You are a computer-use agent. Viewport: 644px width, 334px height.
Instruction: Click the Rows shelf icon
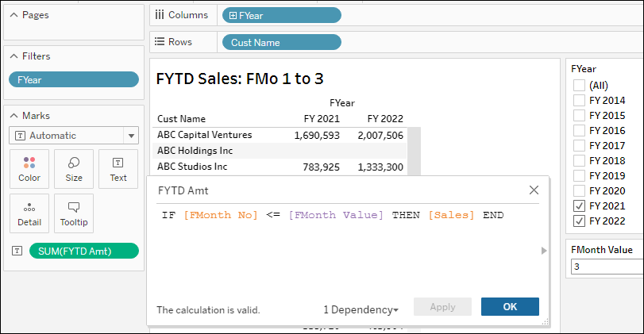[160, 42]
